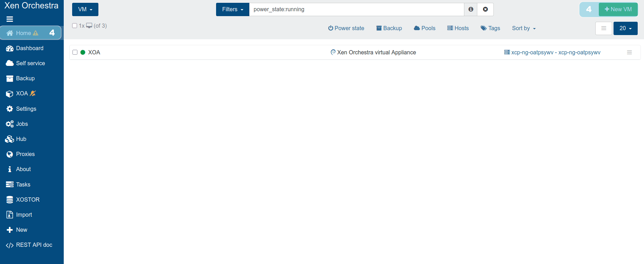The width and height of the screenshot is (644, 264).
Task: Click the Home warning triangle icon
Action: tap(35, 33)
